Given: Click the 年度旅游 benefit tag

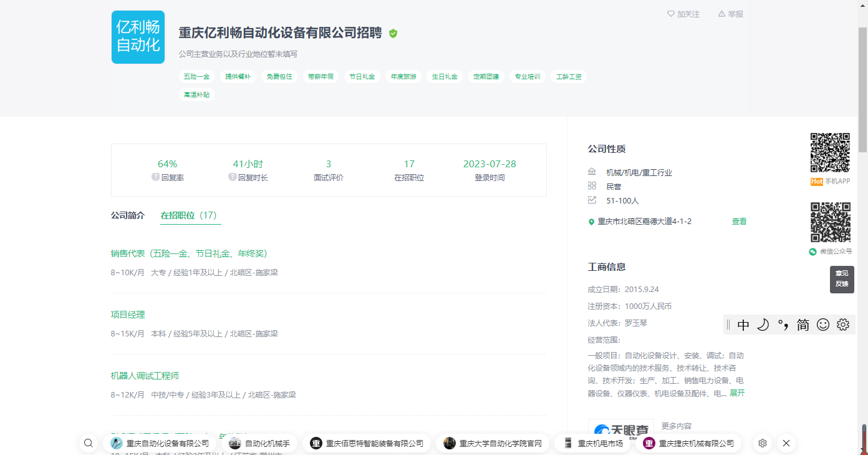Looking at the screenshot, I should click(x=403, y=77).
